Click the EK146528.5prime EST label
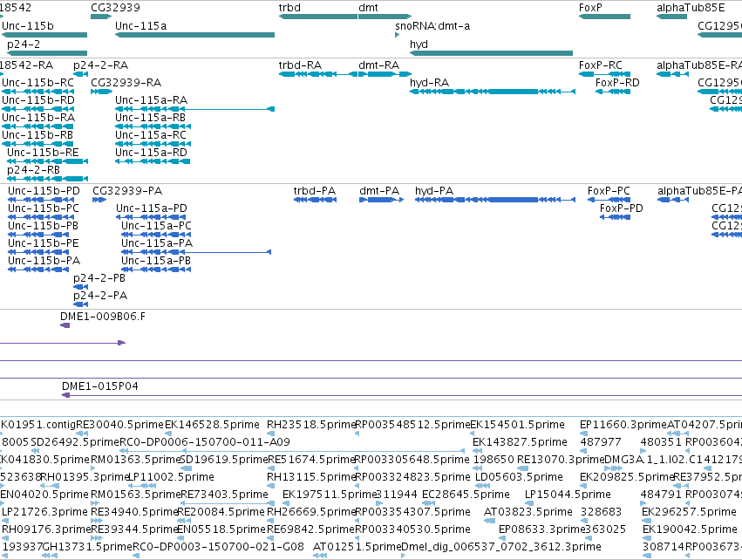The image size is (742, 560). (212, 425)
